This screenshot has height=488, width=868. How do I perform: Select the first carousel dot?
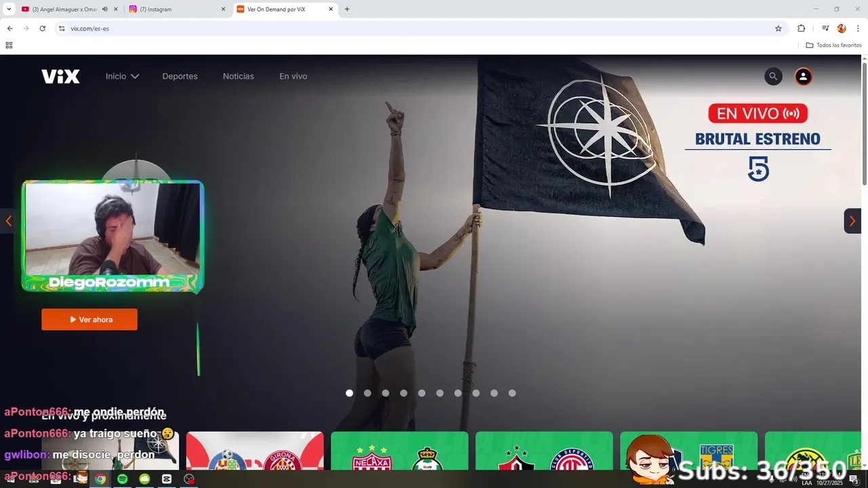(349, 393)
